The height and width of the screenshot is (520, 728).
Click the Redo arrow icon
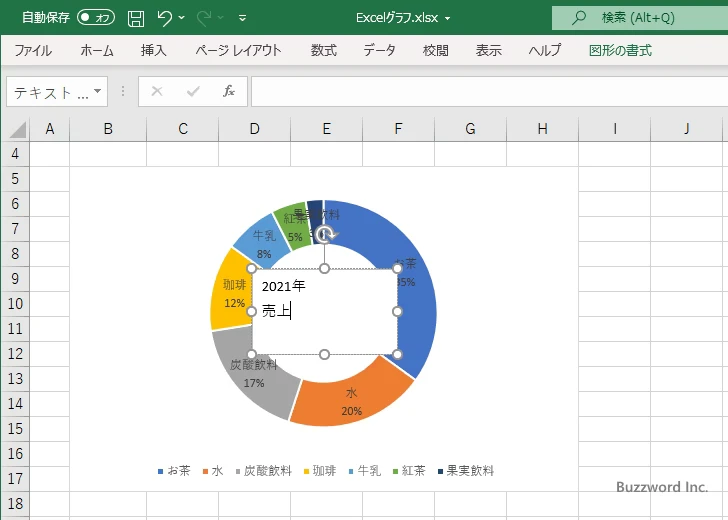[x=204, y=18]
